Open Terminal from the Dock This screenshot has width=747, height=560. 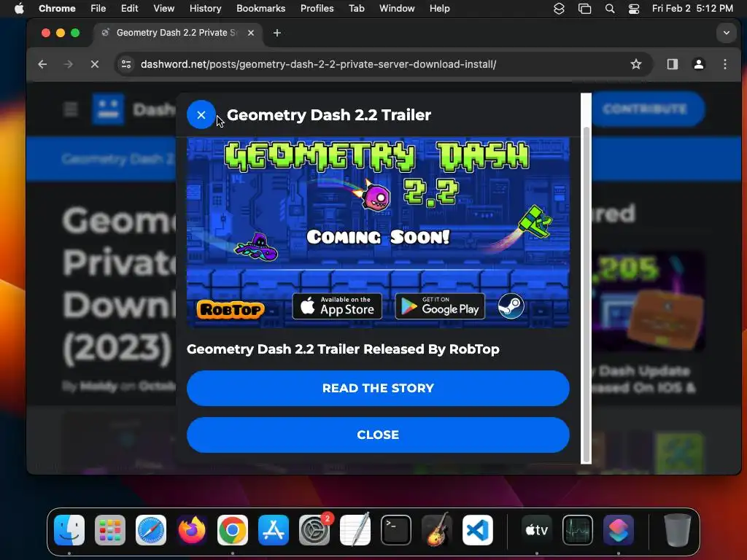396,530
